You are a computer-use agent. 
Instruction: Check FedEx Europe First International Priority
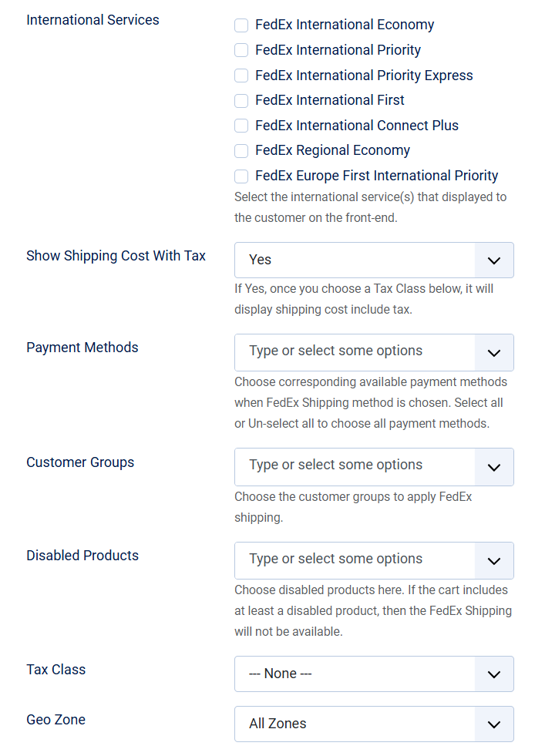click(241, 176)
